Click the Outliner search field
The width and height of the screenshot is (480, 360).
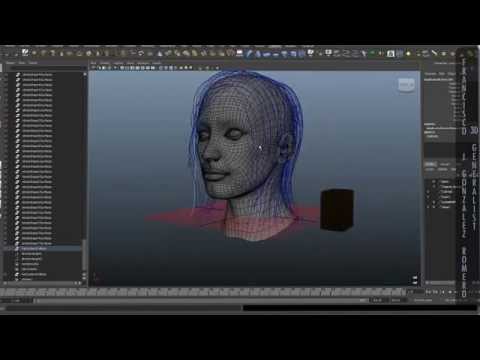click(x=47, y=68)
